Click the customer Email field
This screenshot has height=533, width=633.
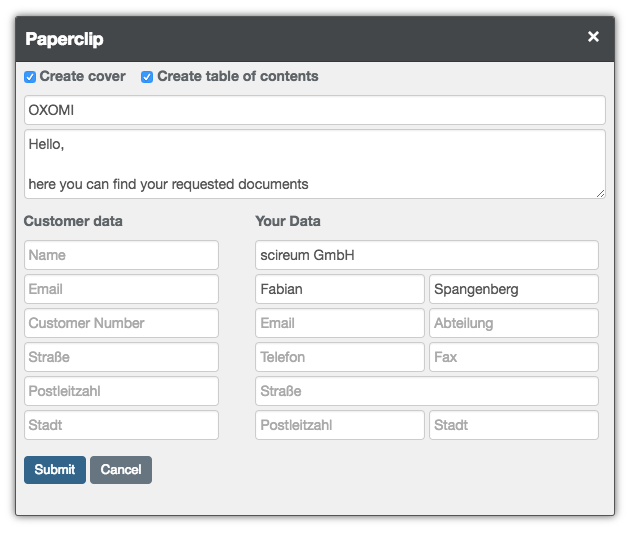(121, 289)
